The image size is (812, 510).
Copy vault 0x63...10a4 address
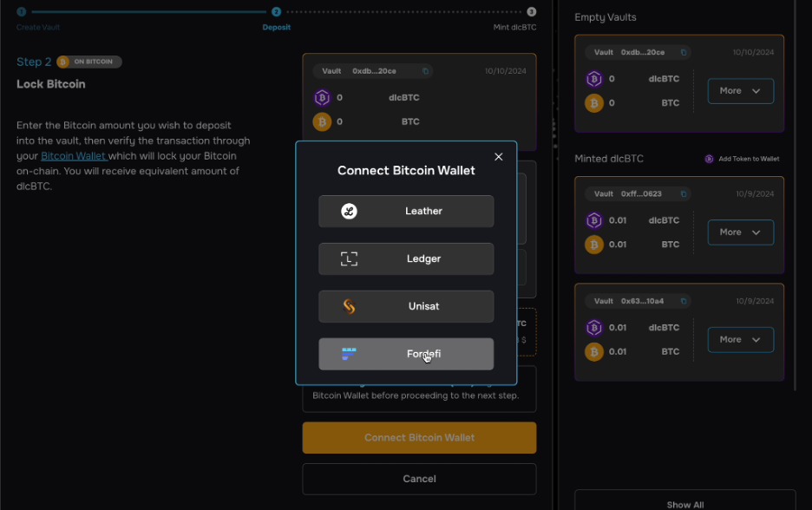point(684,301)
